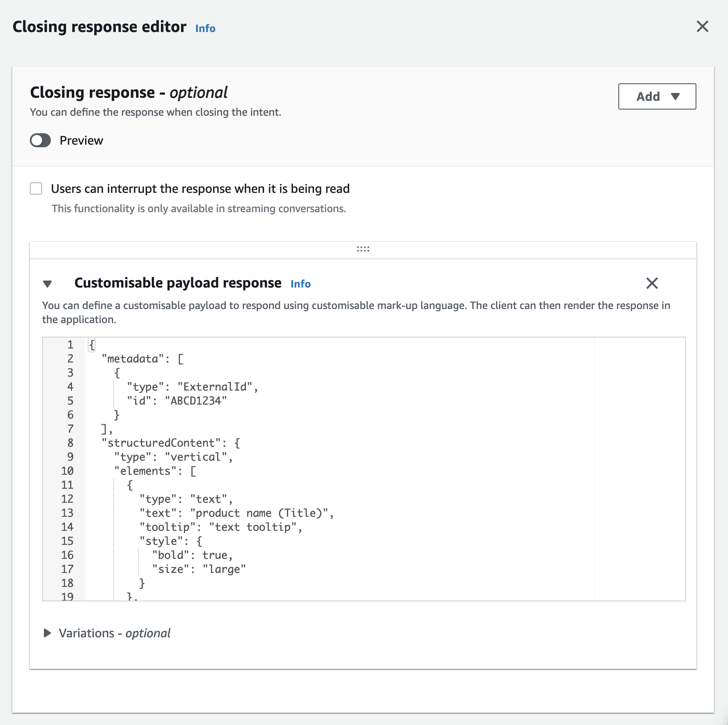
Task: Click the "elements" key in the code
Action: [146, 471]
